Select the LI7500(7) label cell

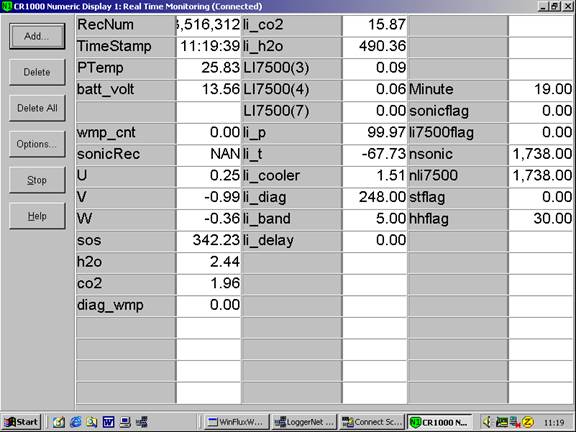coord(292,111)
